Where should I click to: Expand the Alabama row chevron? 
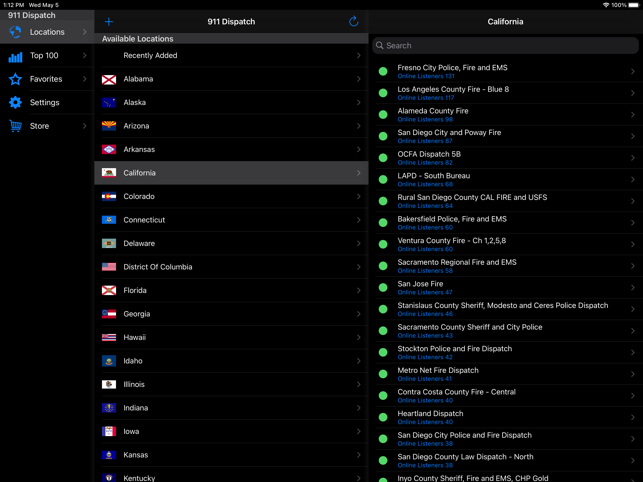click(x=358, y=79)
